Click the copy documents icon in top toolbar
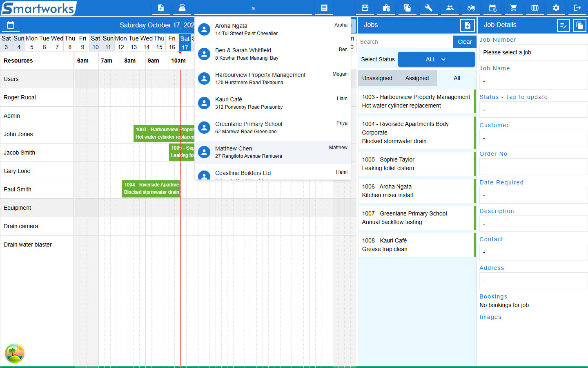The width and height of the screenshot is (588, 368). [x=408, y=8]
